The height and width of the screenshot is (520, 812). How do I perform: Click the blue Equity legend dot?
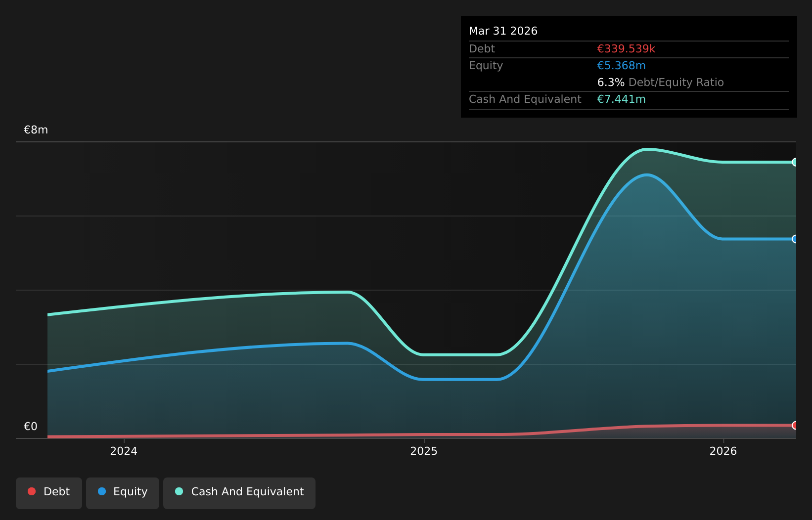(102, 491)
